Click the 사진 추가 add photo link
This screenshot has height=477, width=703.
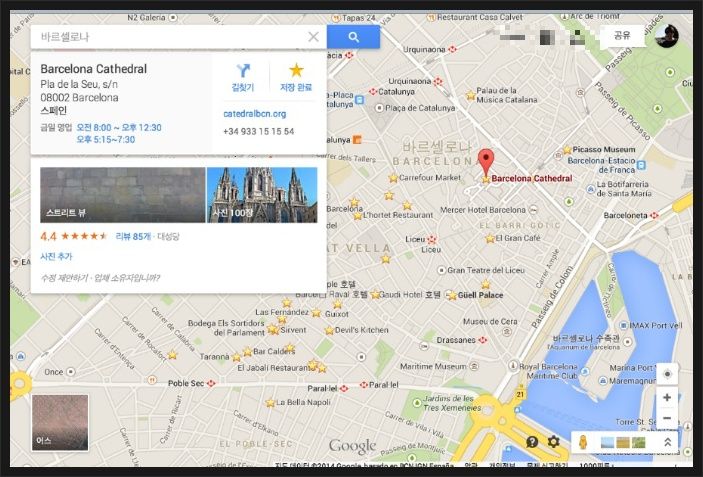click(x=56, y=256)
